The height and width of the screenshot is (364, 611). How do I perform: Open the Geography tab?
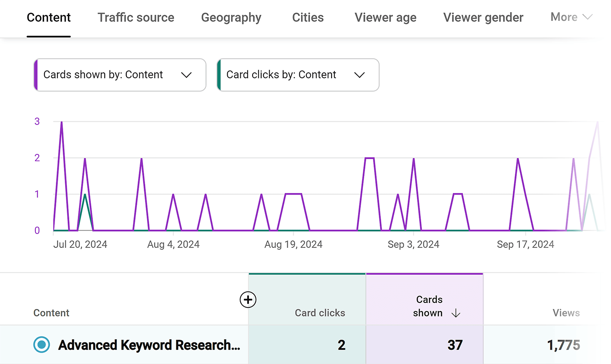pyautogui.click(x=231, y=18)
